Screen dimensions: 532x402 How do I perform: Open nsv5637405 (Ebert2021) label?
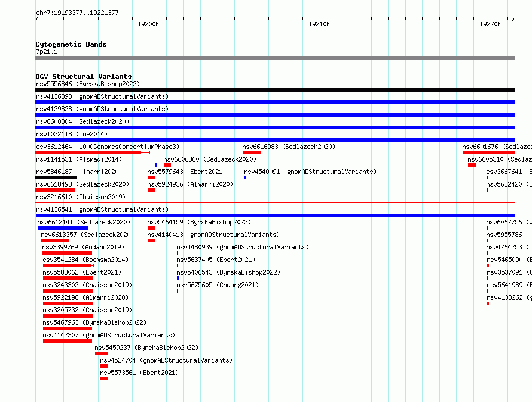coord(216,260)
